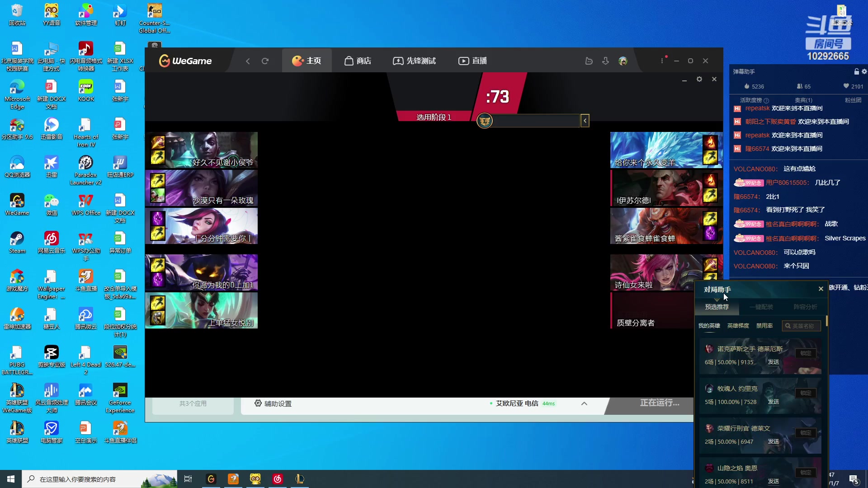This screenshot has width=868, height=488.
Task: Open the 斗鱼直播 desktop shortcut
Action: tap(86, 280)
